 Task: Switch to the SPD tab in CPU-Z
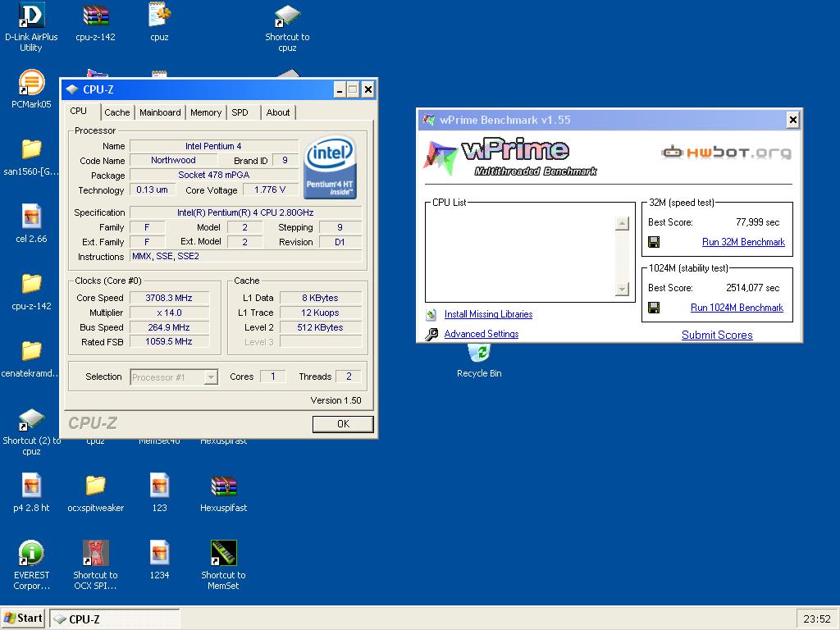point(240,112)
